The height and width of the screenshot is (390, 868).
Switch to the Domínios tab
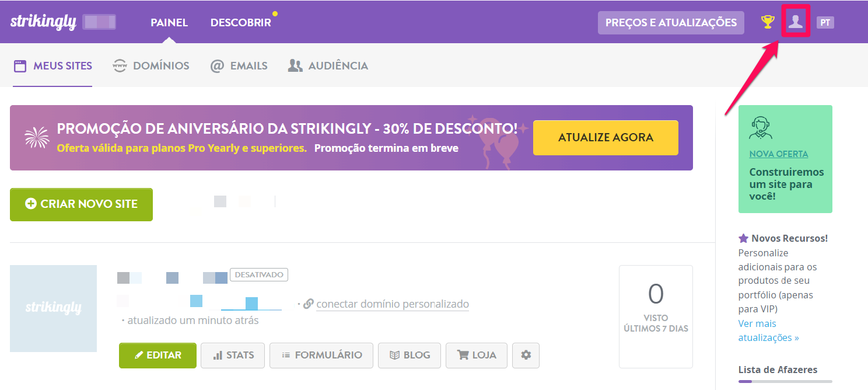pyautogui.click(x=151, y=66)
